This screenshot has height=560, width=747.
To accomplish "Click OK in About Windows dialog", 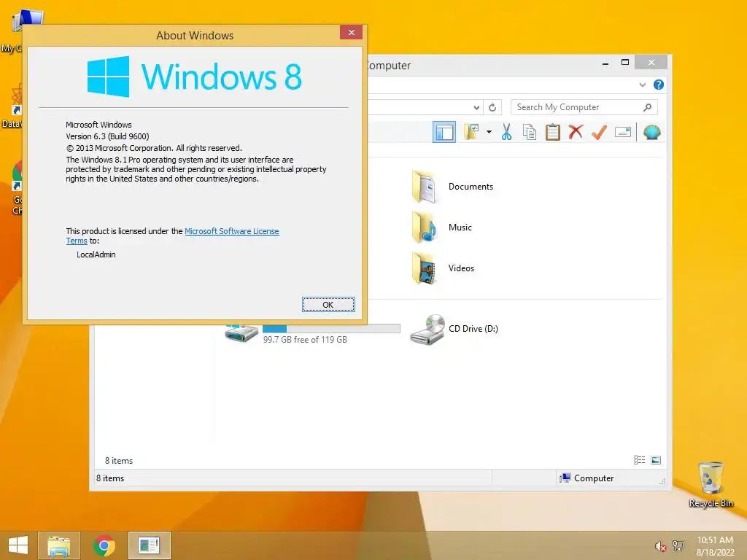I will pyautogui.click(x=328, y=304).
